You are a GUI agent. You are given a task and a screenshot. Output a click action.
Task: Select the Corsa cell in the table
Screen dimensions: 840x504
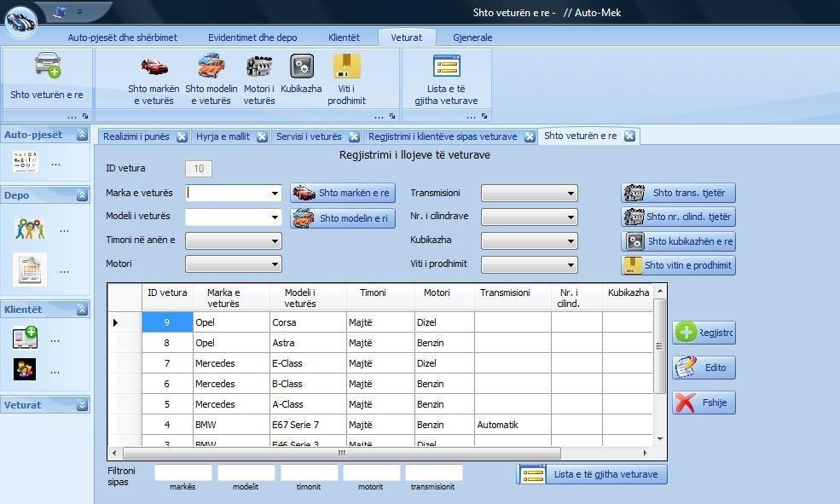pyautogui.click(x=308, y=322)
